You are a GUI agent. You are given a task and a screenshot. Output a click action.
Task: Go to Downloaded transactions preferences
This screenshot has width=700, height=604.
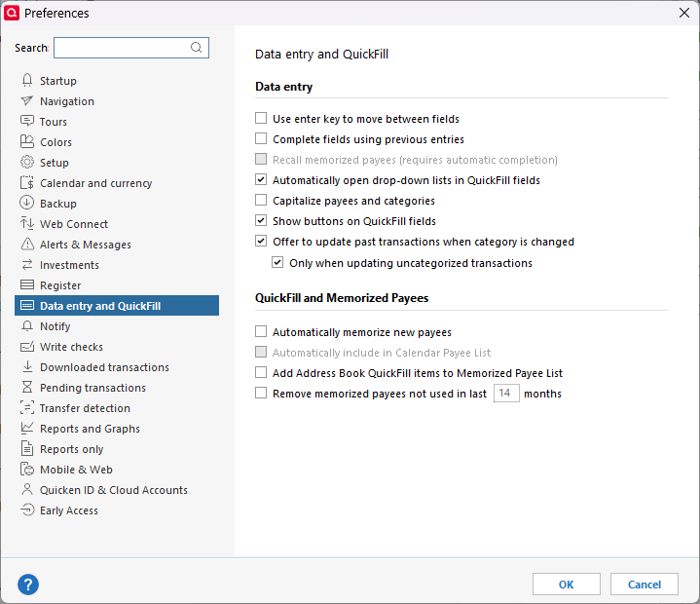104,367
